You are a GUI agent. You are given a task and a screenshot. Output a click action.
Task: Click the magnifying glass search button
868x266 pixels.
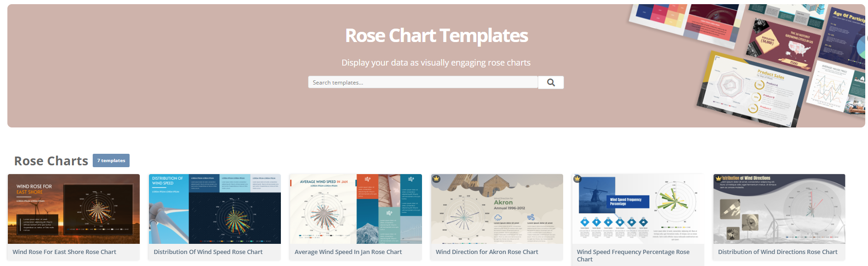(x=551, y=82)
